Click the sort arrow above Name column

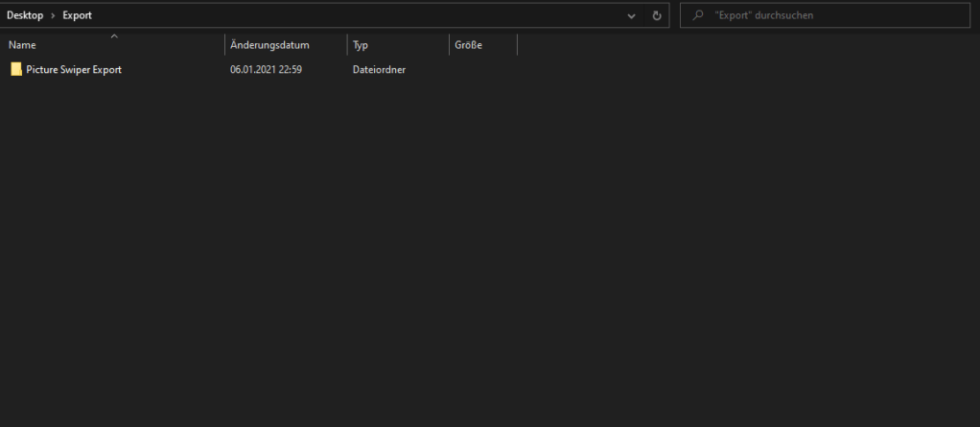point(114,36)
